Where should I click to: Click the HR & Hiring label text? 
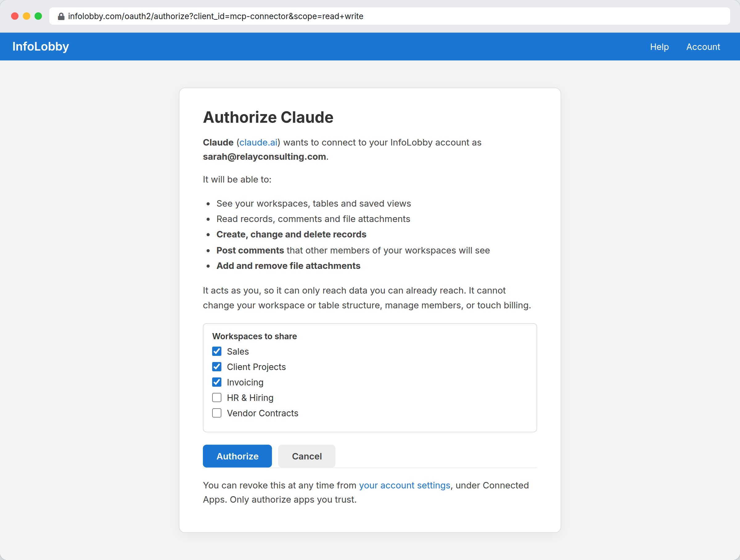tap(250, 398)
